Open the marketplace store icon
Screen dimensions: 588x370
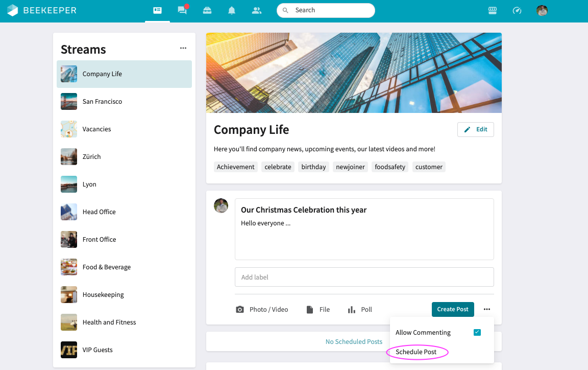(x=493, y=10)
